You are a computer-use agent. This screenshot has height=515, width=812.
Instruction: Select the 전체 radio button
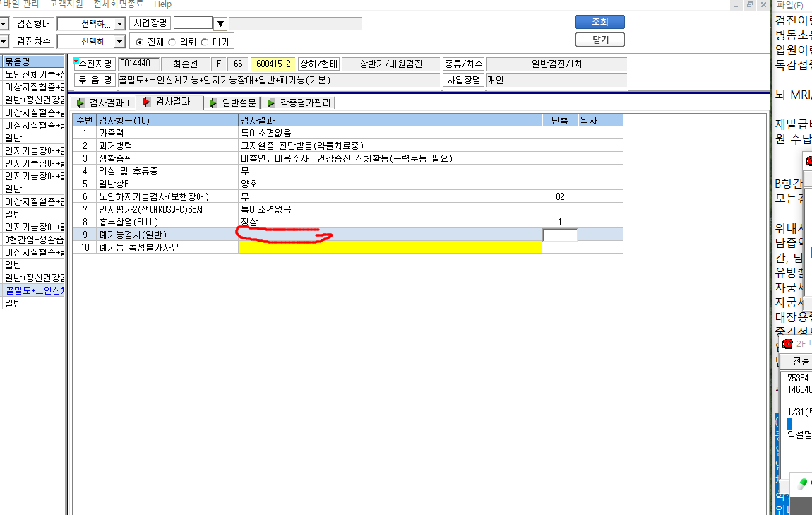pos(139,42)
